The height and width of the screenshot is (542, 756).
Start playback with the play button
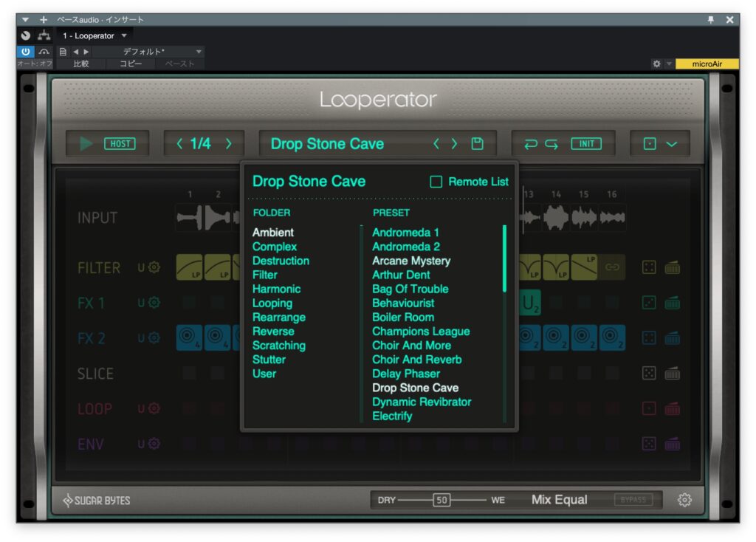86,144
